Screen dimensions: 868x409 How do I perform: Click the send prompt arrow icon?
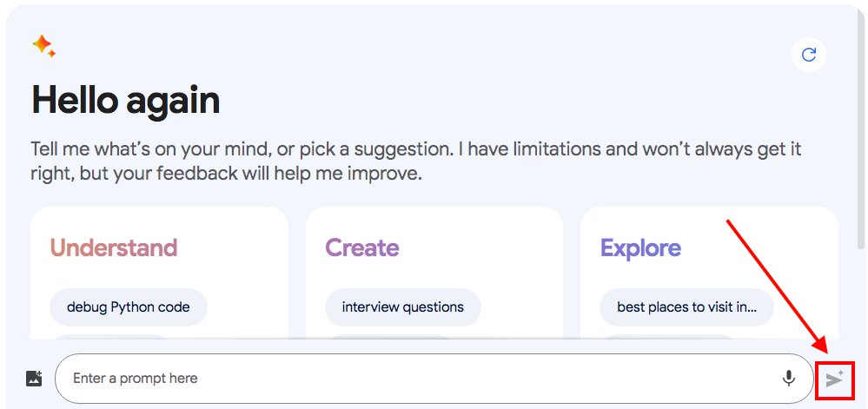click(835, 379)
